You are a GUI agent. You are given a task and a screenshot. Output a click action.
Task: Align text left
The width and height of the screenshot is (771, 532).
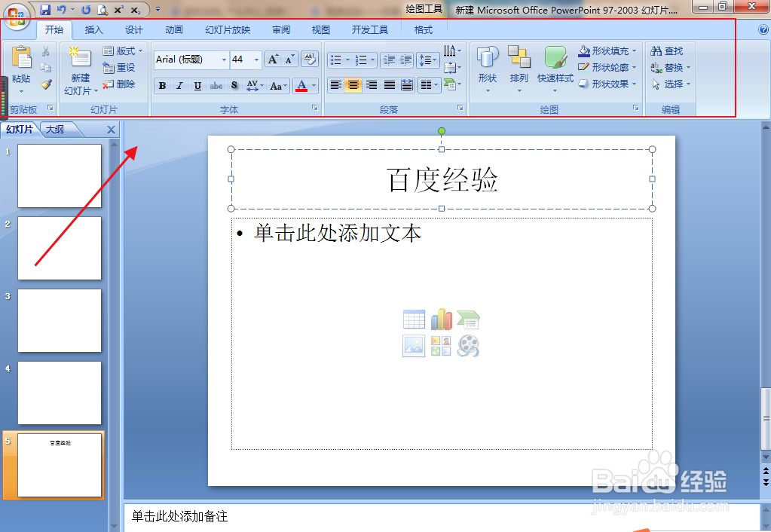tap(336, 85)
